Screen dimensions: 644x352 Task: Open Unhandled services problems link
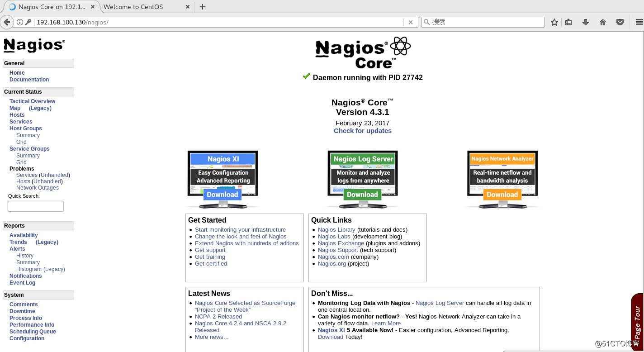54,175
